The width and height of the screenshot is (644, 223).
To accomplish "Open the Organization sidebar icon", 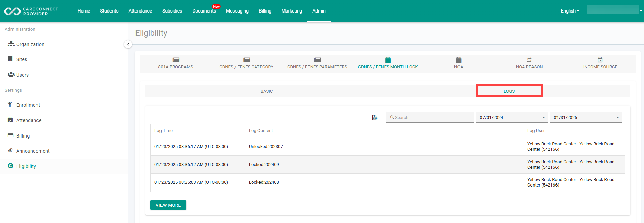I will click(11, 44).
